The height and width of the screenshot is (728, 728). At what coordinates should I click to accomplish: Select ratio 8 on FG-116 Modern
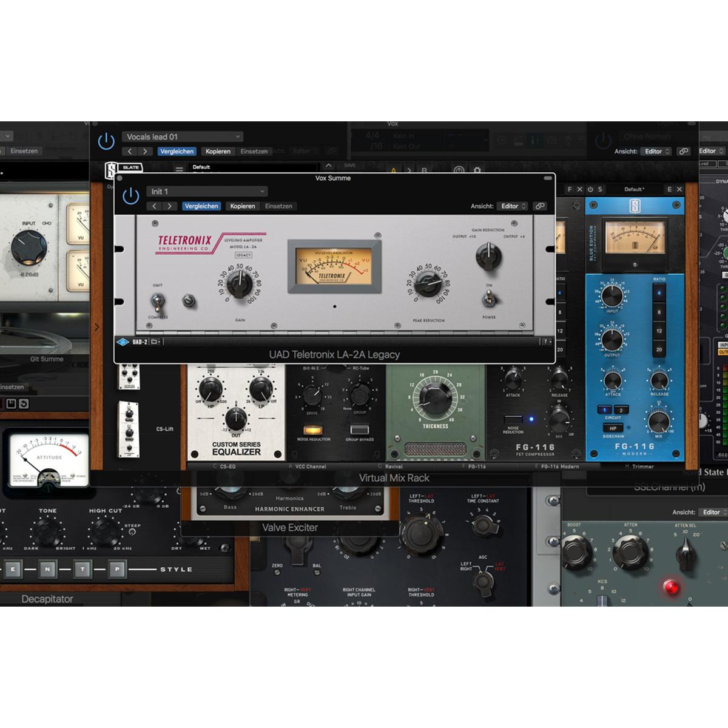(x=659, y=312)
